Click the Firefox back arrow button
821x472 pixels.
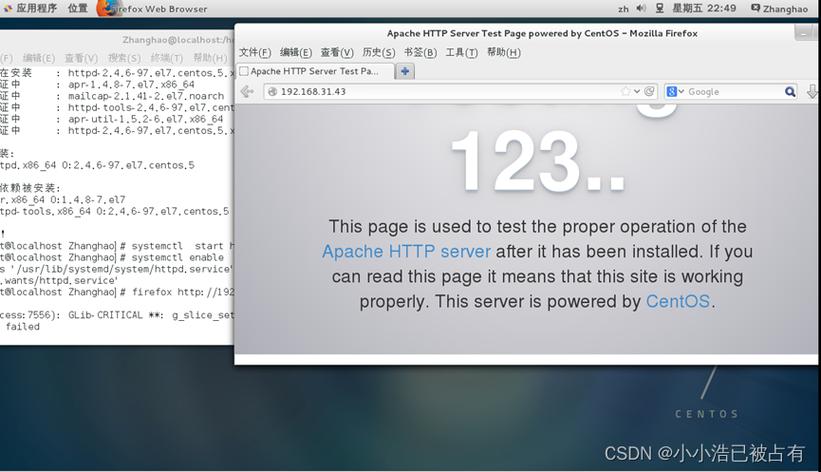coord(247,92)
